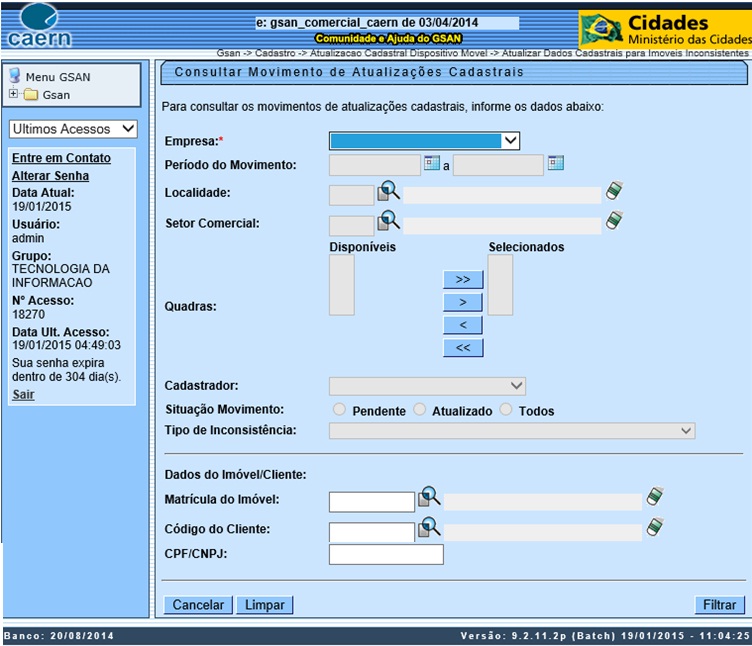Open the Ultimos Acessos dropdown
Image resolution: width=752 pixels, height=646 pixels.
tap(72, 129)
